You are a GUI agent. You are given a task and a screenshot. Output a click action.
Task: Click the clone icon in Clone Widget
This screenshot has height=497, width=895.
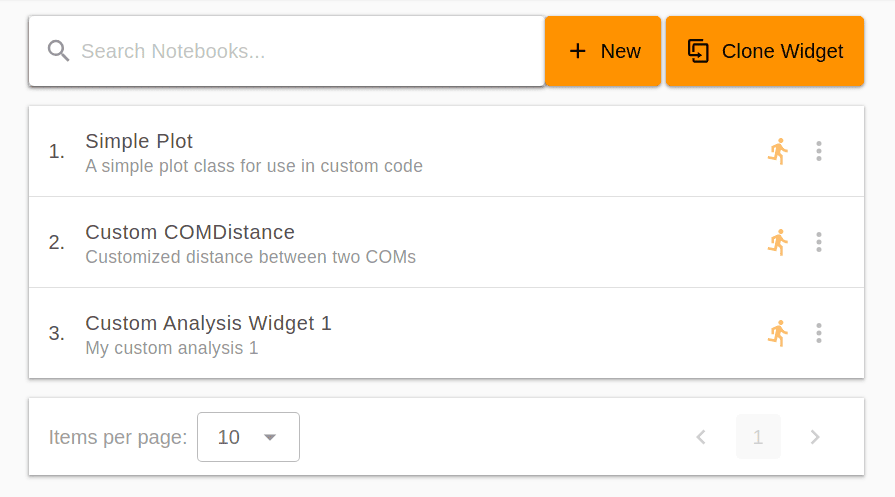coord(698,51)
